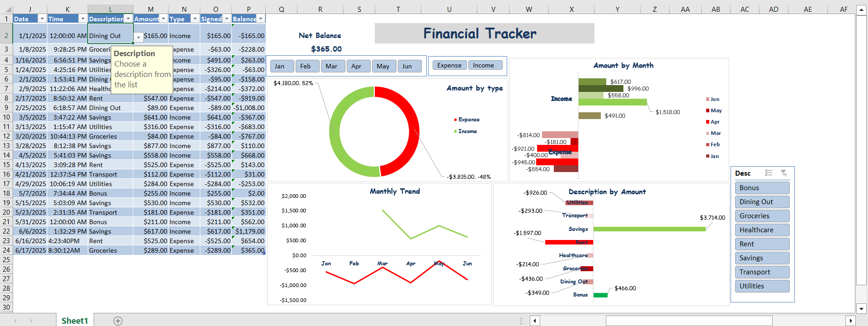Filter by Healthcare in Desc slicer
The image size is (868, 326).
(762, 230)
